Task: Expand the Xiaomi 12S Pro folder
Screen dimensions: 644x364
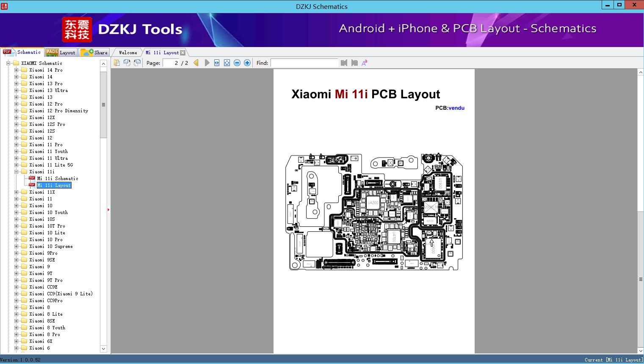Action: [x=16, y=124]
